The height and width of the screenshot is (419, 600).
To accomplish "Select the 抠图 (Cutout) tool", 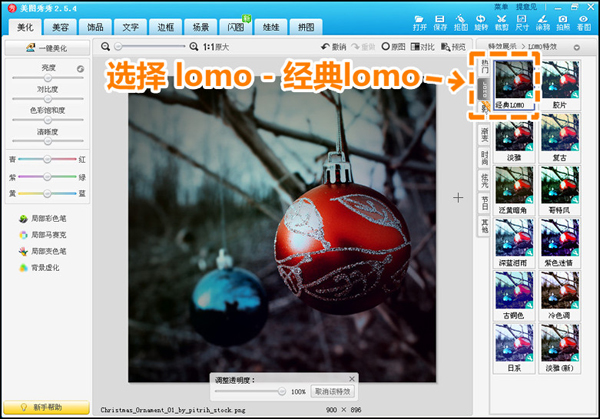I will tap(461, 23).
